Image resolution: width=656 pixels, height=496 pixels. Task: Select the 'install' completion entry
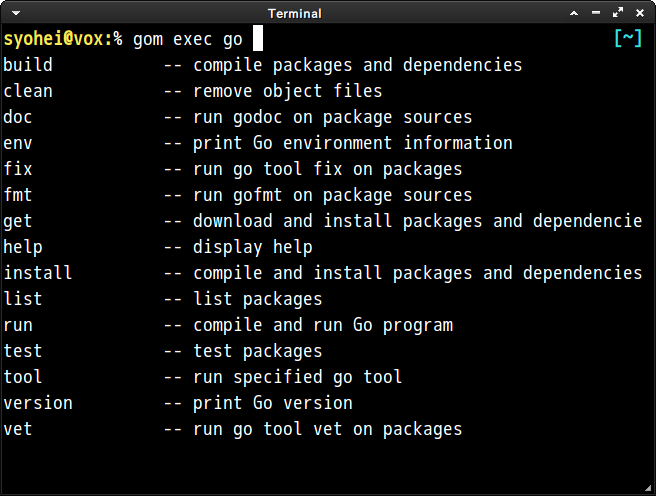(x=38, y=273)
